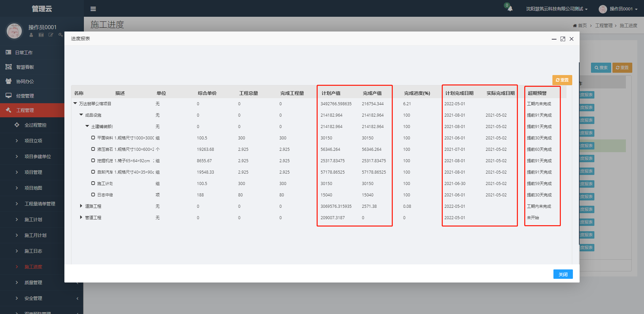Collapse the 成品设施 tree node
Viewport: 644px width, 314px height.
81,115
